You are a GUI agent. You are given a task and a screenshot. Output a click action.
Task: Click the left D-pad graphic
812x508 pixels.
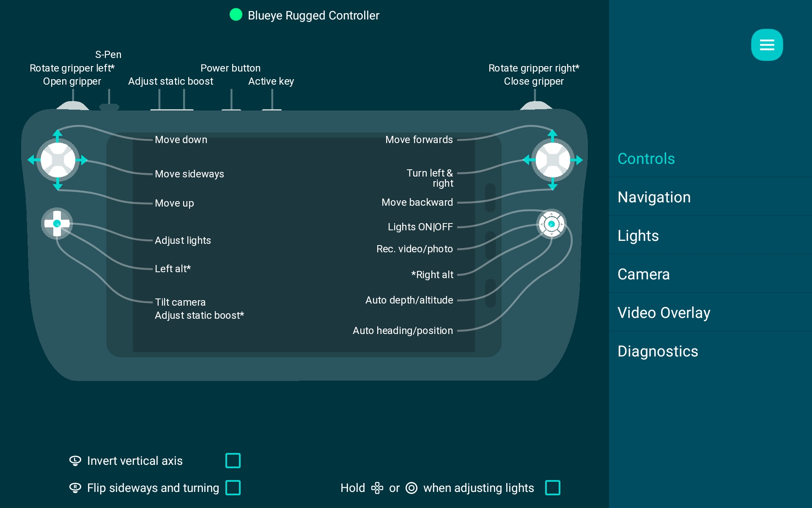pos(57,224)
